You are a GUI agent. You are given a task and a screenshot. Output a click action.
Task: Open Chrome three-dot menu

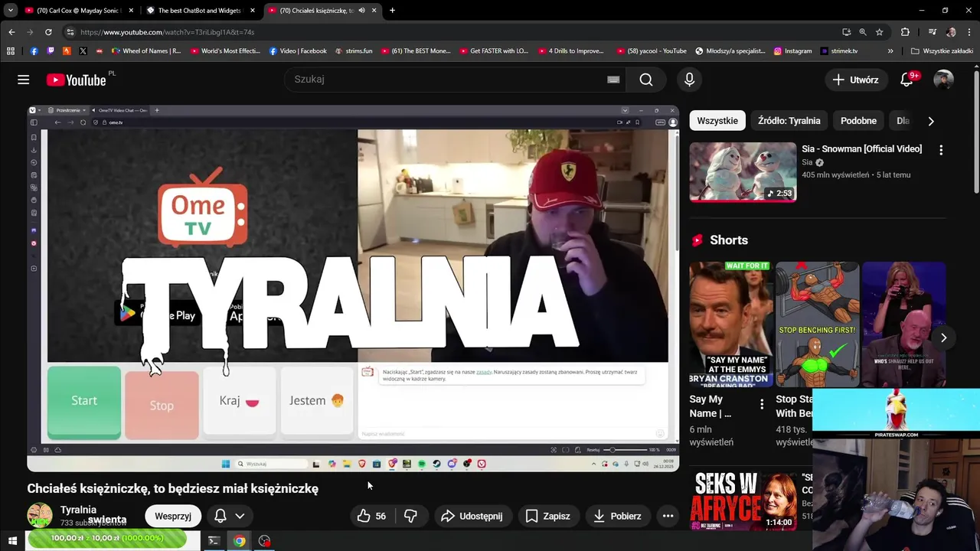(968, 32)
